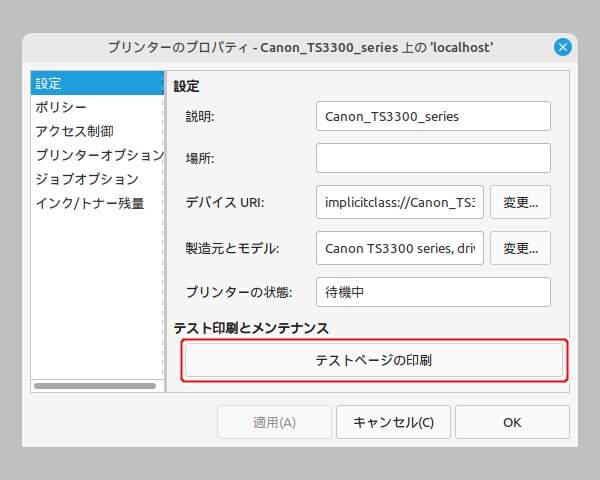
Task: Click the dialog title bar text
Action: [x=300, y=47]
